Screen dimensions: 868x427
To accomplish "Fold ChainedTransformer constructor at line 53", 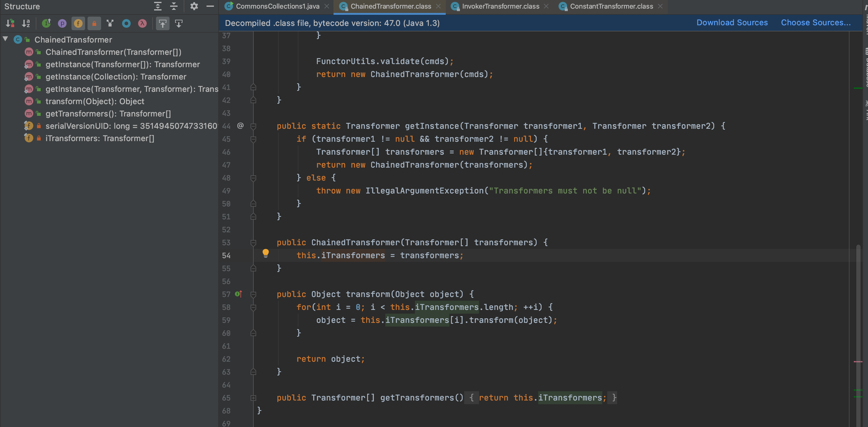I will coord(253,242).
